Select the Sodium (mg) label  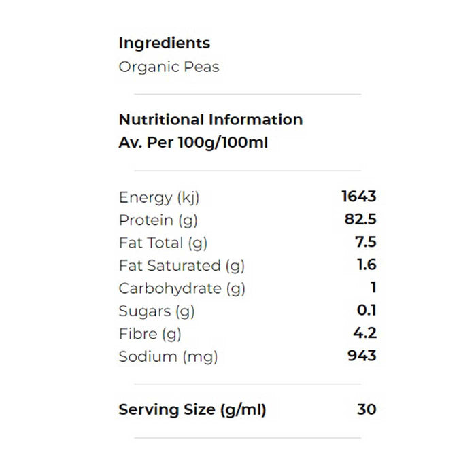point(168,356)
